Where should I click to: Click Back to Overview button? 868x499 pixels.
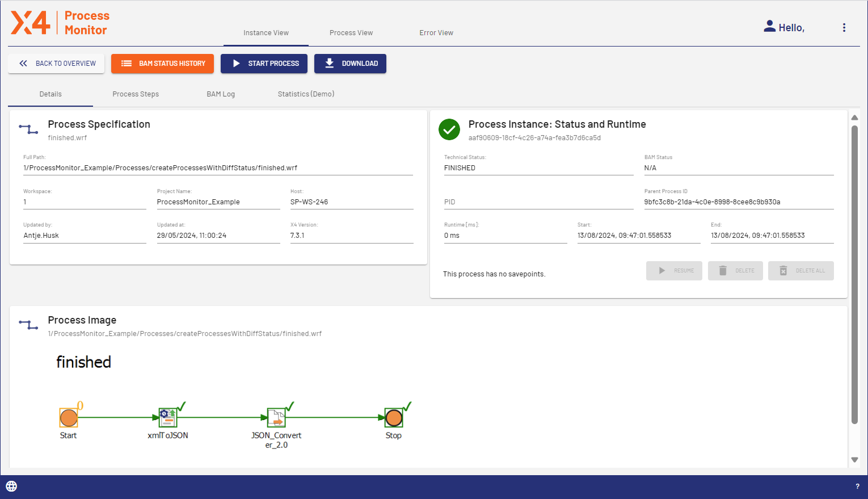click(56, 64)
